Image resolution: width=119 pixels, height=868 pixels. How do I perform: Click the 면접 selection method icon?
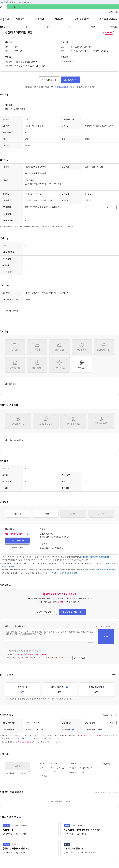tap(45, 513)
